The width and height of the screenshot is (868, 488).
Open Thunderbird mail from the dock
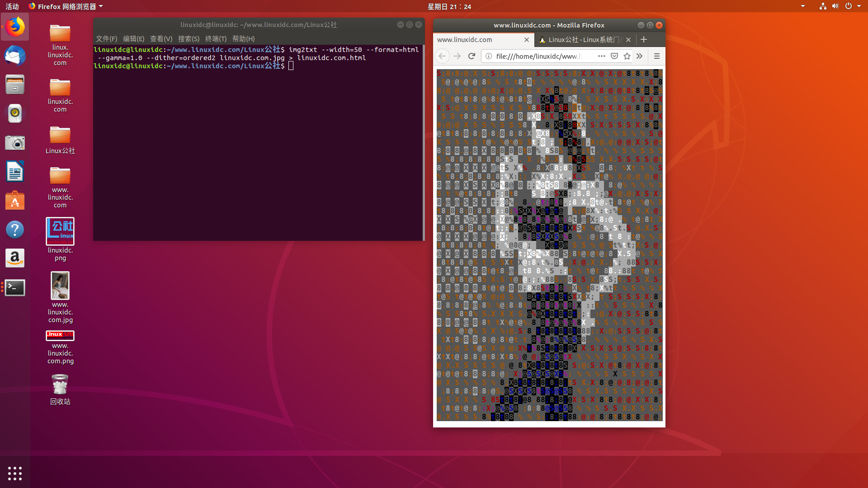pos(15,56)
